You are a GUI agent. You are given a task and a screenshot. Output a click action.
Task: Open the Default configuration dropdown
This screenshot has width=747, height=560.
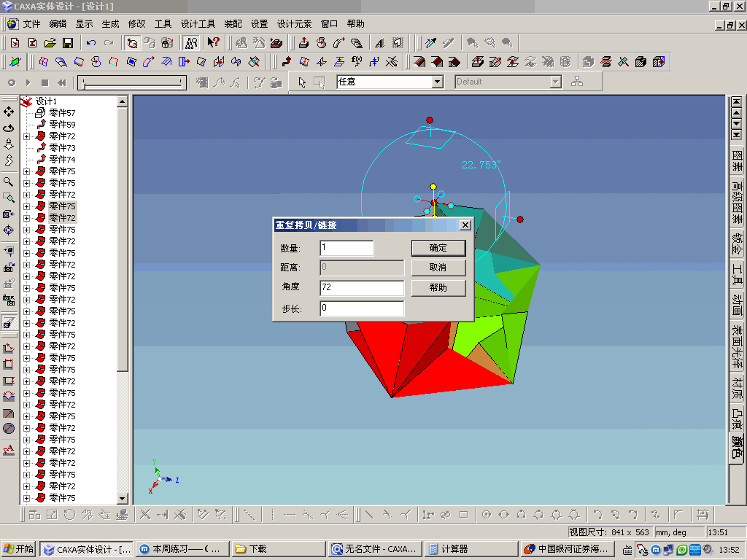click(x=555, y=82)
